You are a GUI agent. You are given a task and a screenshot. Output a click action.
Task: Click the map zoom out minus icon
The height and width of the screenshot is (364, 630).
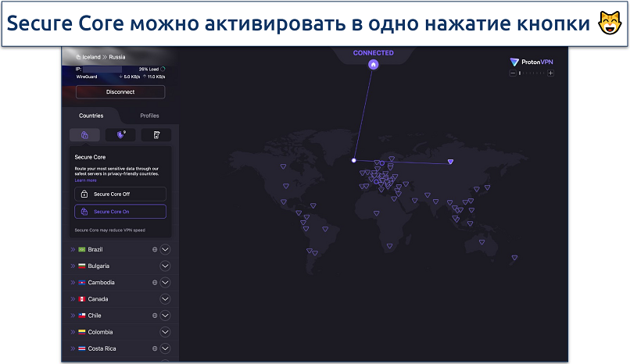[x=512, y=73]
